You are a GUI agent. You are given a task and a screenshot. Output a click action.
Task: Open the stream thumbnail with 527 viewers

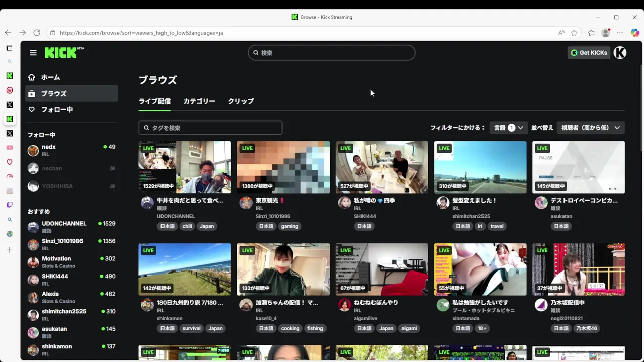[x=382, y=167]
